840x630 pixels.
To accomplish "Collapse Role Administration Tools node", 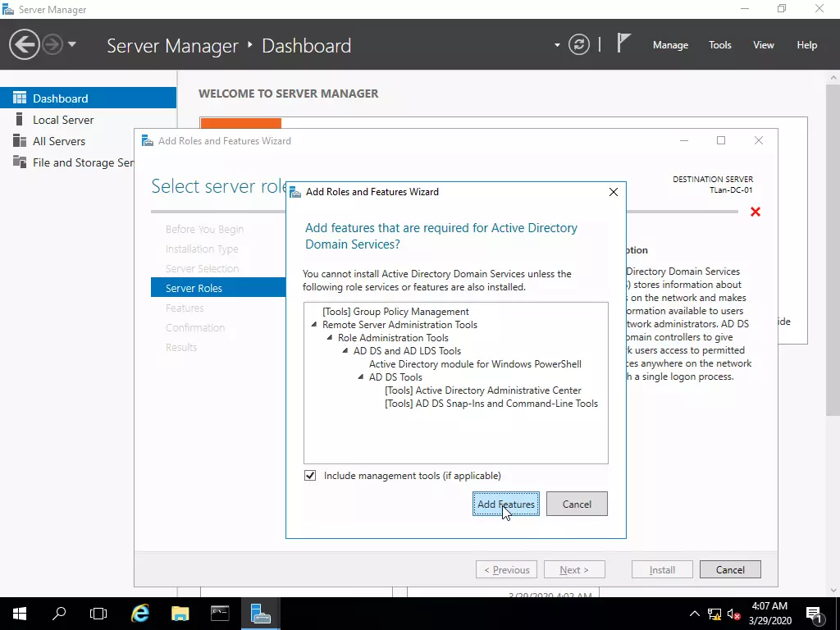I will pyautogui.click(x=330, y=337).
